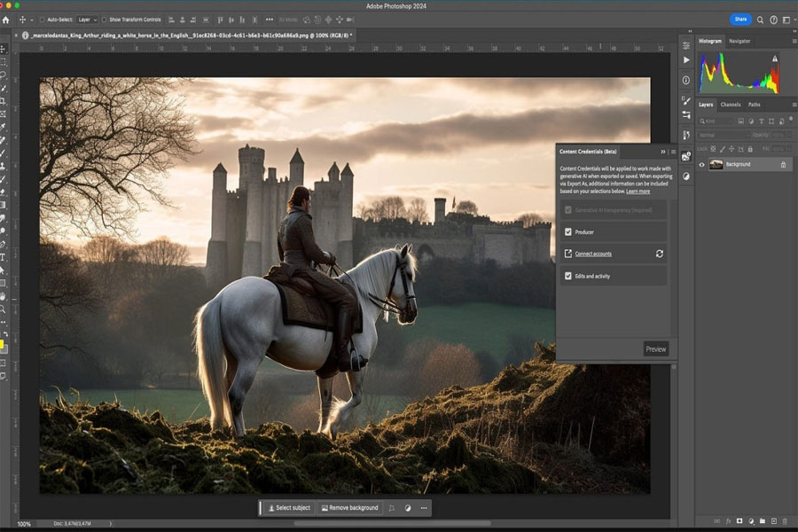Select the Move tool in the toolbar
Screen dimensions: 798x532
[x=3, y=49]
